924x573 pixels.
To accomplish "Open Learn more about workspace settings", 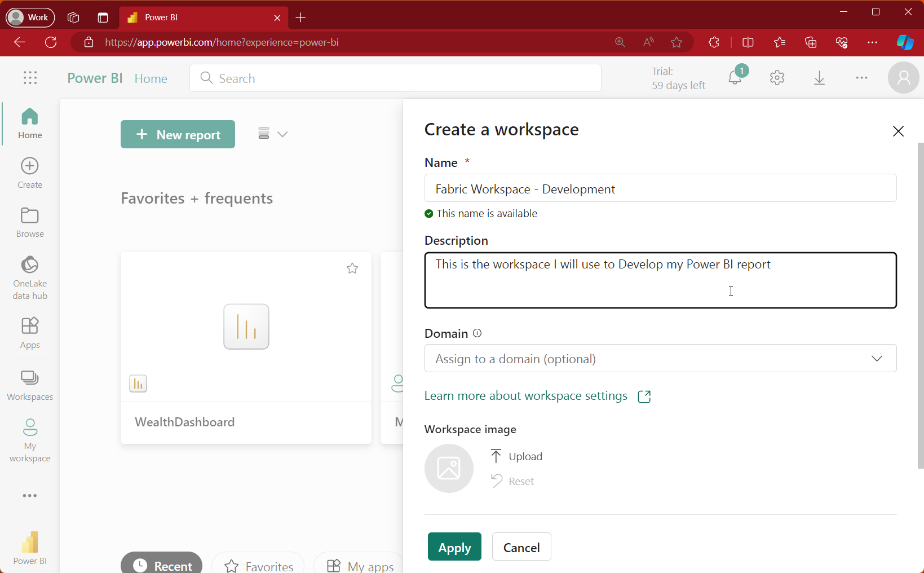I will (x=525, y=395).
